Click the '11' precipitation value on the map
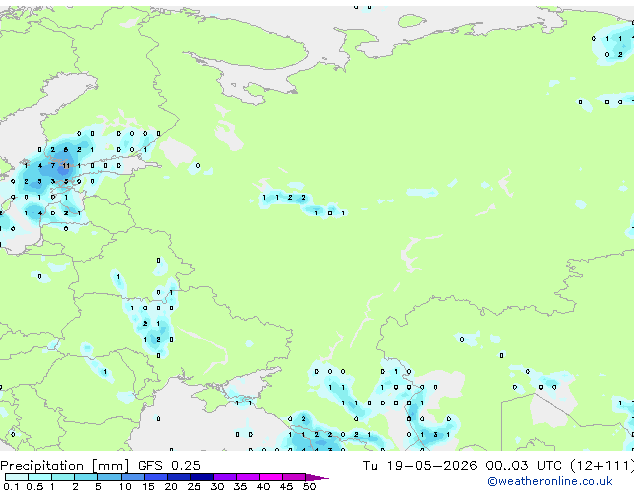 [66, 165]
